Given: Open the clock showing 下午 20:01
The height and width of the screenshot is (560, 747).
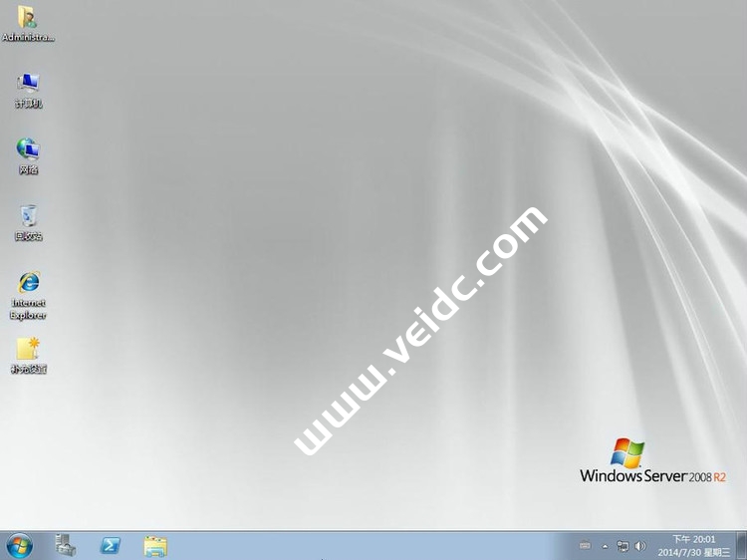Looking at the screenshot, I should coord(693,546).
